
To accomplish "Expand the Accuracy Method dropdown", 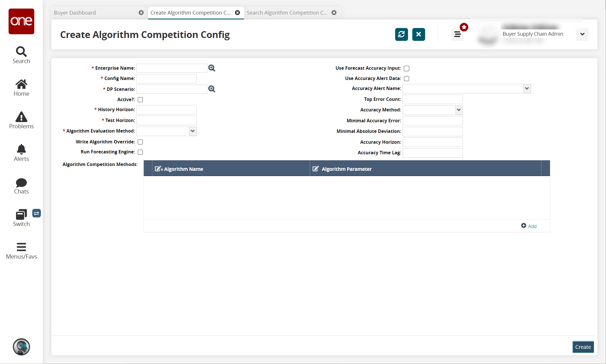I will click(x=459, y=110).
